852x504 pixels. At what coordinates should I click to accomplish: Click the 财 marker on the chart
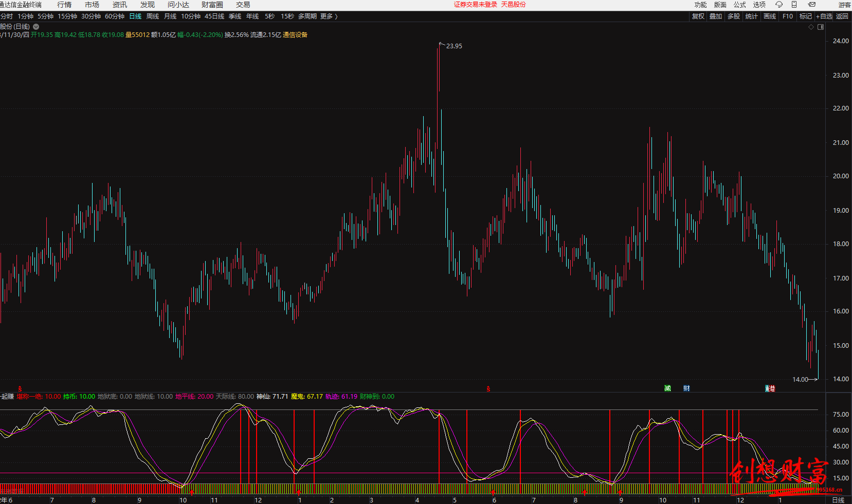pos(686,388)
